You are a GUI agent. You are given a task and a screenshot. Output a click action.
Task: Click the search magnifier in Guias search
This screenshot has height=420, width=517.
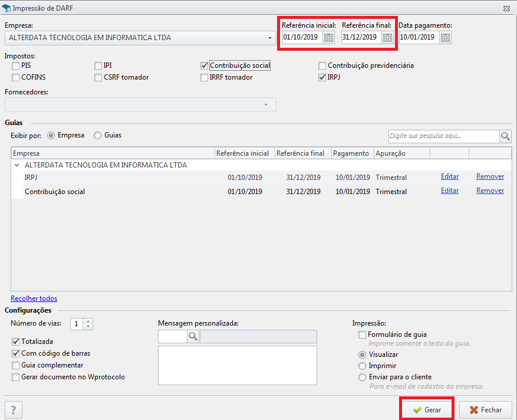(x=505, y=136)
